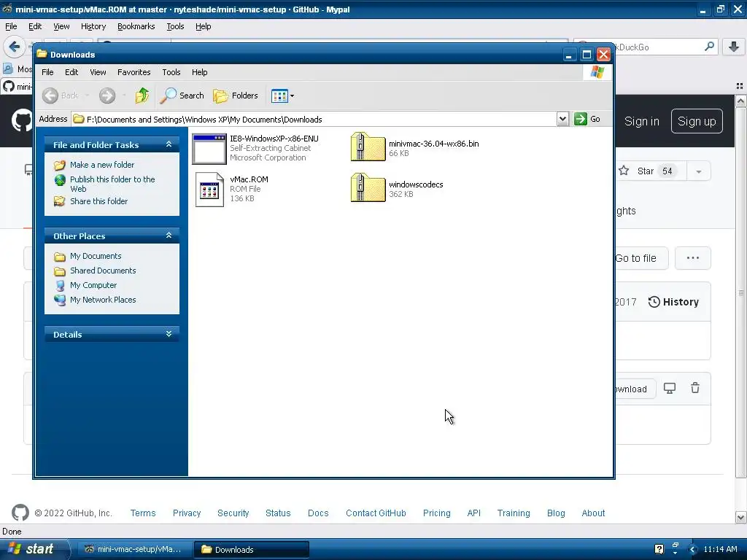Click the GitHub three-dots more options button
Viewport: 747px width, 560px height.
pos(693,258)
